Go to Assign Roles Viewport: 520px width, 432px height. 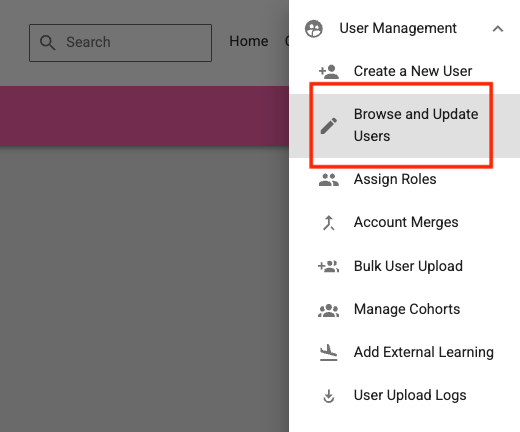[x=395, y=179]
